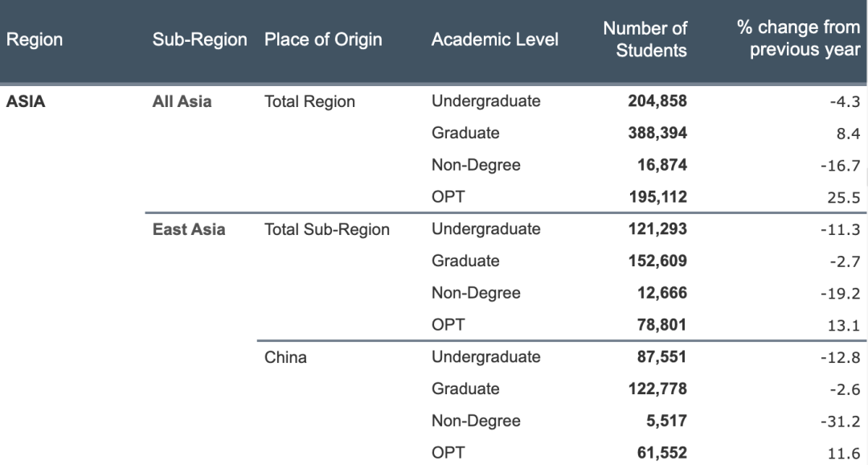Click the Sub-Region column header
This screenshot has height=465, width=868.
tap(200, 39)
